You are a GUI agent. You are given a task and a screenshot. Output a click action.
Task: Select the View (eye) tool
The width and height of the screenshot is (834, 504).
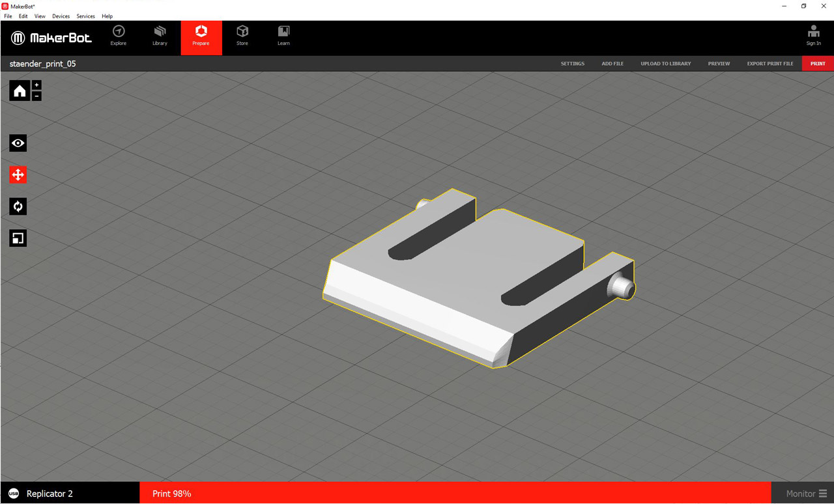tap(18, 143)
